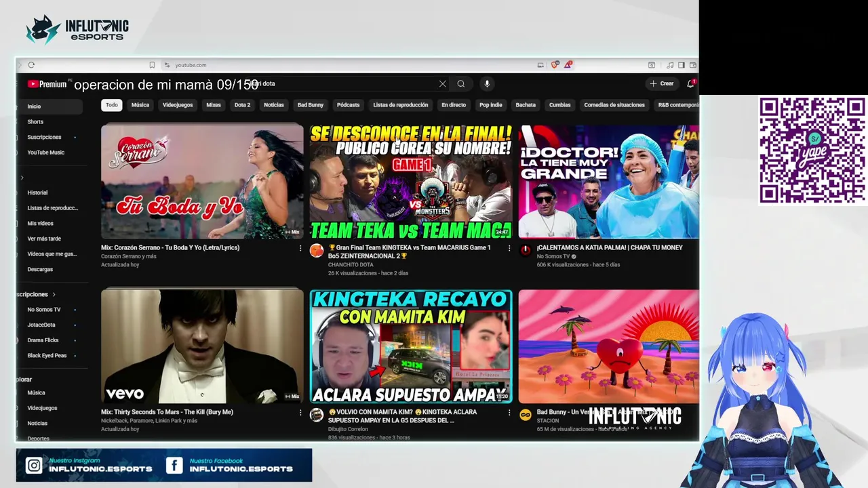The width and height of the screenshot is (868, 488).
Task: Open the Kingteka Recayo thumbnail
Action: click(411, 346)
